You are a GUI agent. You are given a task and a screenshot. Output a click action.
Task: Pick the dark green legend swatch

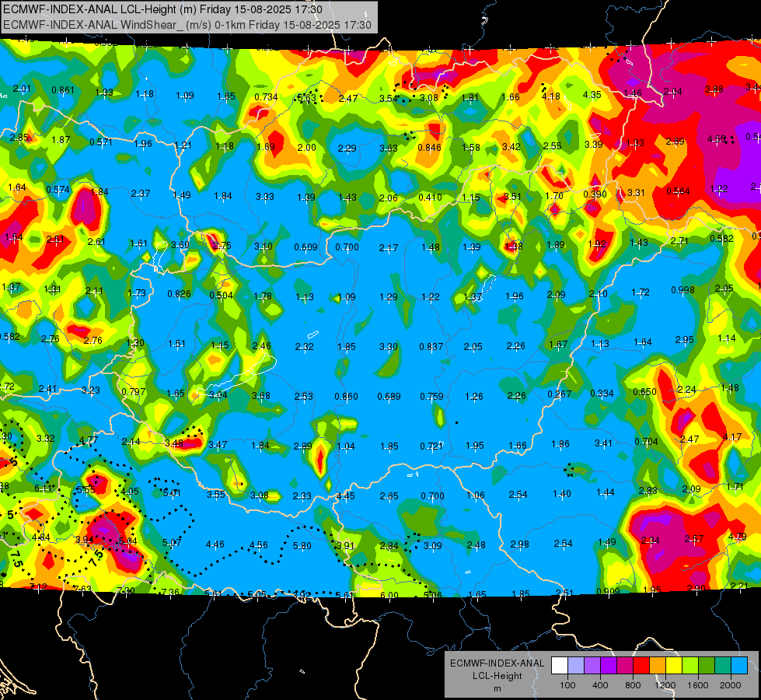706,666
